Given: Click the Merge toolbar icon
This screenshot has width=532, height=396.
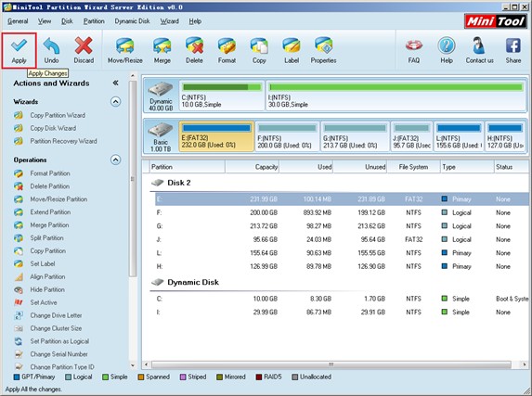Looking at the screenshot, I should pos(162,50).
